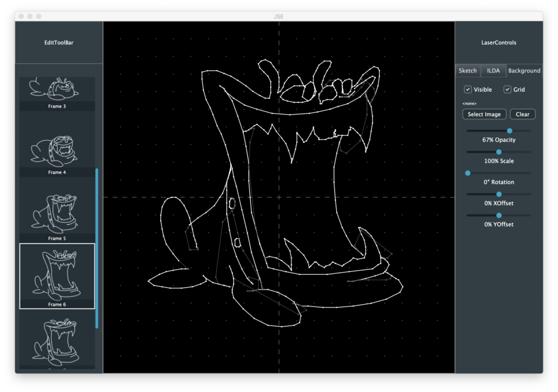Click the Scale slider handle

point(499,152)
